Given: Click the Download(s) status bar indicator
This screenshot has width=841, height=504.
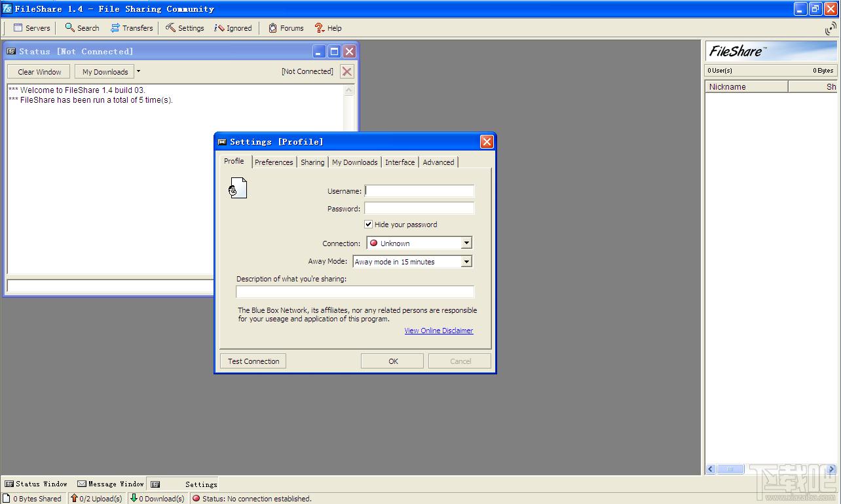Looking at the screenshot, I should tap(157, 498).
